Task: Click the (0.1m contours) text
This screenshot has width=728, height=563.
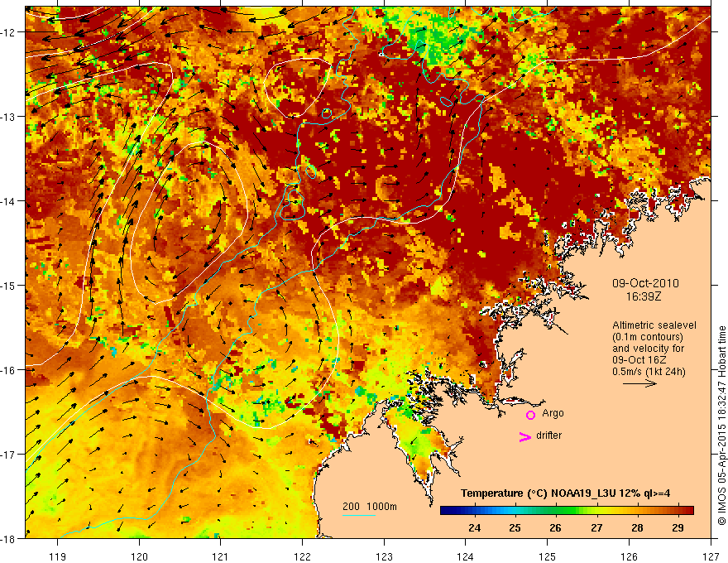Action: click(648, 337)
